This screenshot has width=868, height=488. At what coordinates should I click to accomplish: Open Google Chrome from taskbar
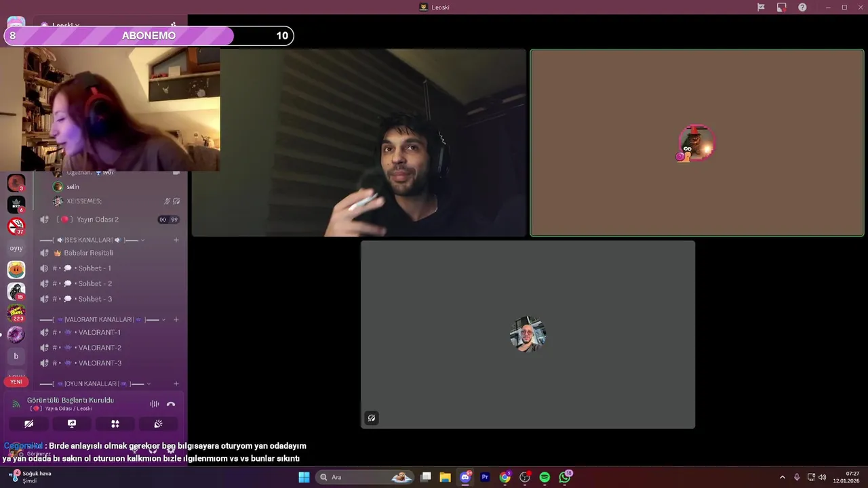[505, 477]
